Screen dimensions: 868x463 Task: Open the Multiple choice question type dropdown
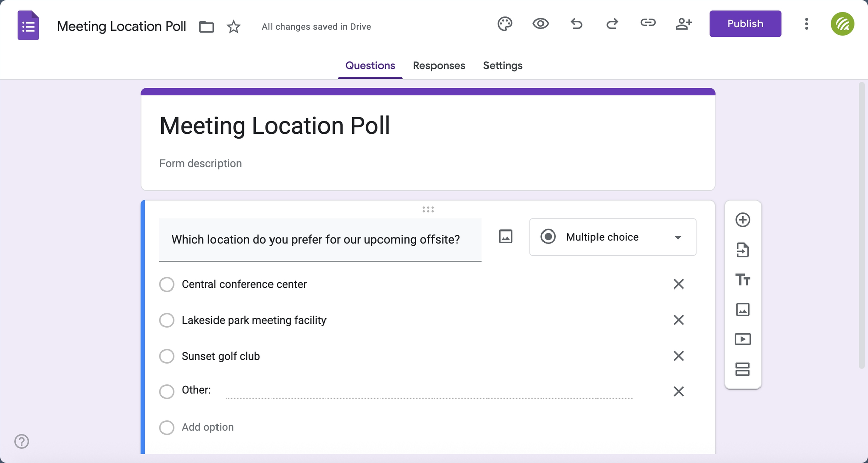613,237
